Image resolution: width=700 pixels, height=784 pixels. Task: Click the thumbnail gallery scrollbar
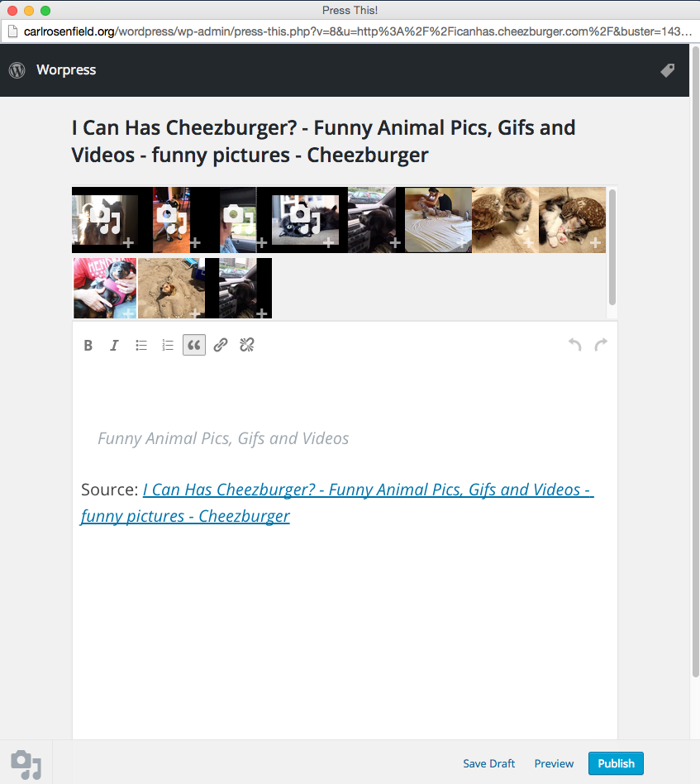click(612, 247)
